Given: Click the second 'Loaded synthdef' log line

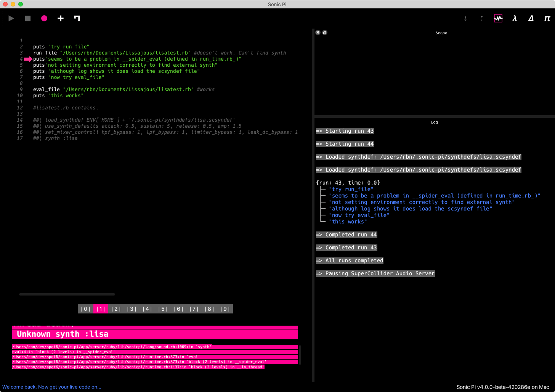Looking at the screenshot, I should (419, 170).
